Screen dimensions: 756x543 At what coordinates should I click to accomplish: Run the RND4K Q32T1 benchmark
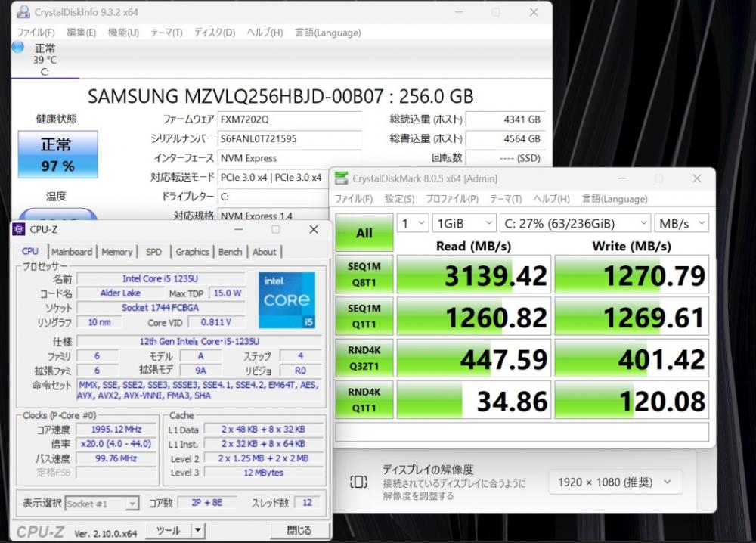coord(364,358)
